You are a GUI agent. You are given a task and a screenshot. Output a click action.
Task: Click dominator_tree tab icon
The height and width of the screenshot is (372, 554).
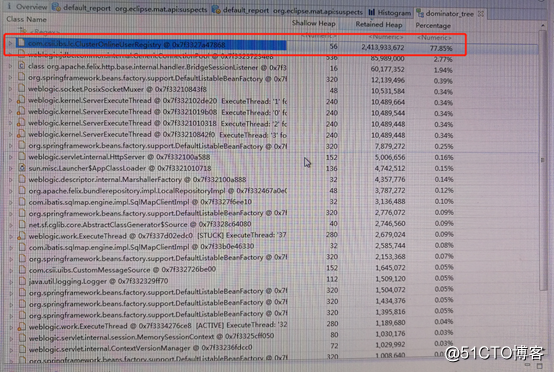click(x=420, y=13)
